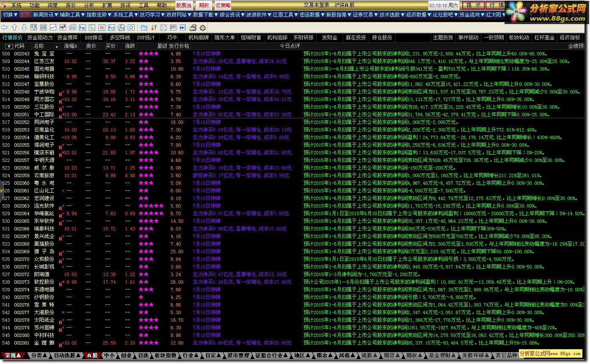590x364 pixels.
Task: Expand the 技巧学习 dropdown
Action: click(152, 15)
